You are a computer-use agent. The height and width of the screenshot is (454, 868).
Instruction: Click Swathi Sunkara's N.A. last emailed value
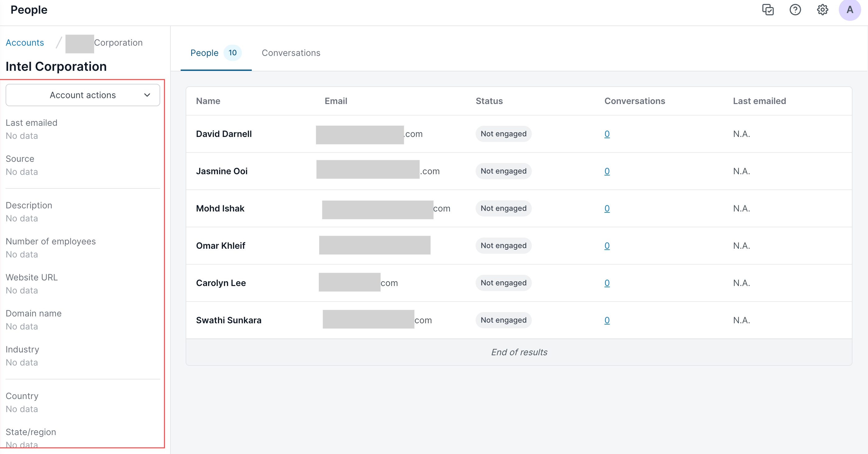coord(742,320)
